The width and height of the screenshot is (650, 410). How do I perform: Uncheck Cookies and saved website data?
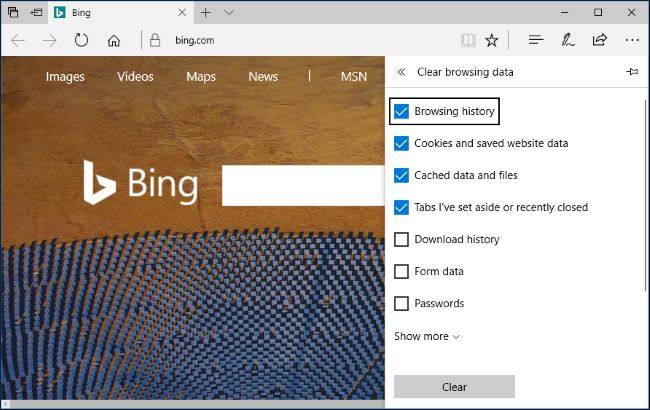coord(401,143)
